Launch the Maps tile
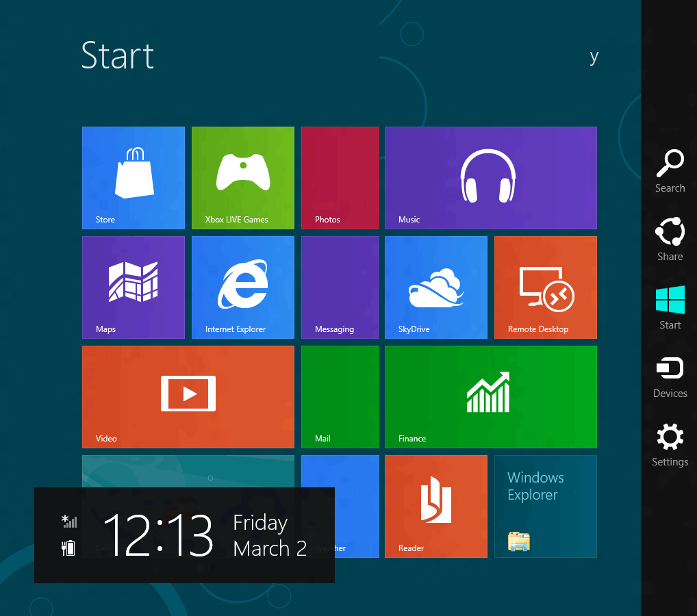 coord(134,287)
